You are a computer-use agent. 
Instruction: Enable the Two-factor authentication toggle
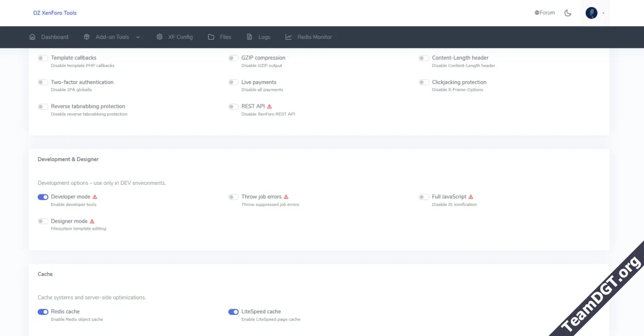click(x=43, y=82)
